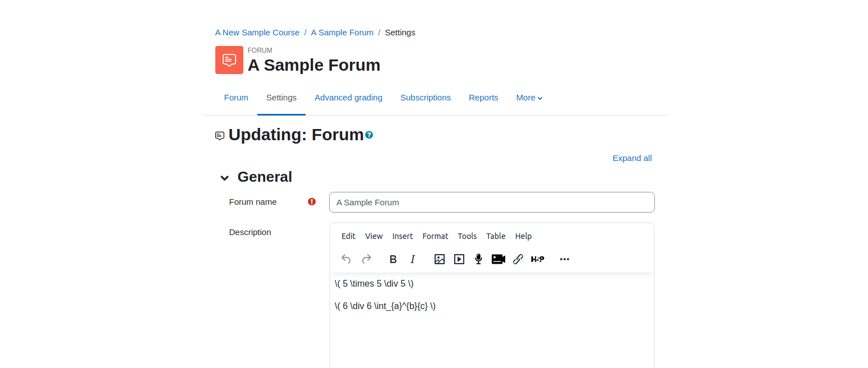The width and height of the screenshot is (868, 368).
Task: Open the editor Help menu
Action: 523,236
